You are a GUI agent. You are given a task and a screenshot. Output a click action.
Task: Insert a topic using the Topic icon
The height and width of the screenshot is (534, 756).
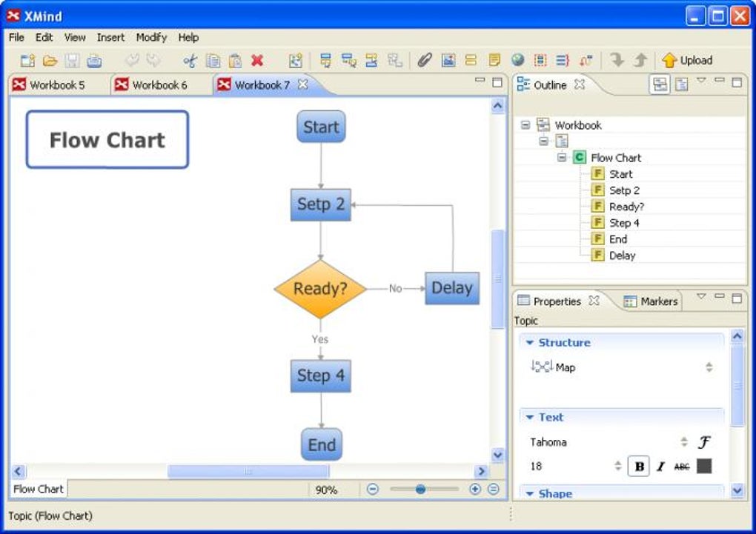point(326,60)
